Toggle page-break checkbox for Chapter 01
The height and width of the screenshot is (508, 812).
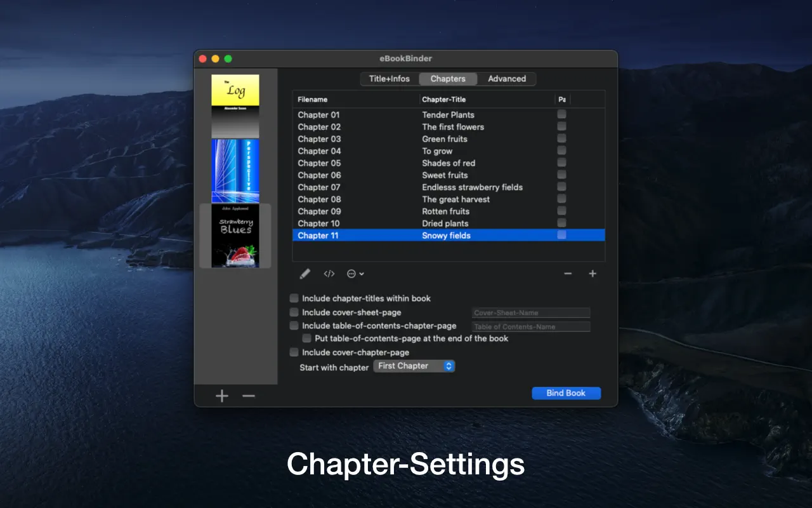point(561,114)
